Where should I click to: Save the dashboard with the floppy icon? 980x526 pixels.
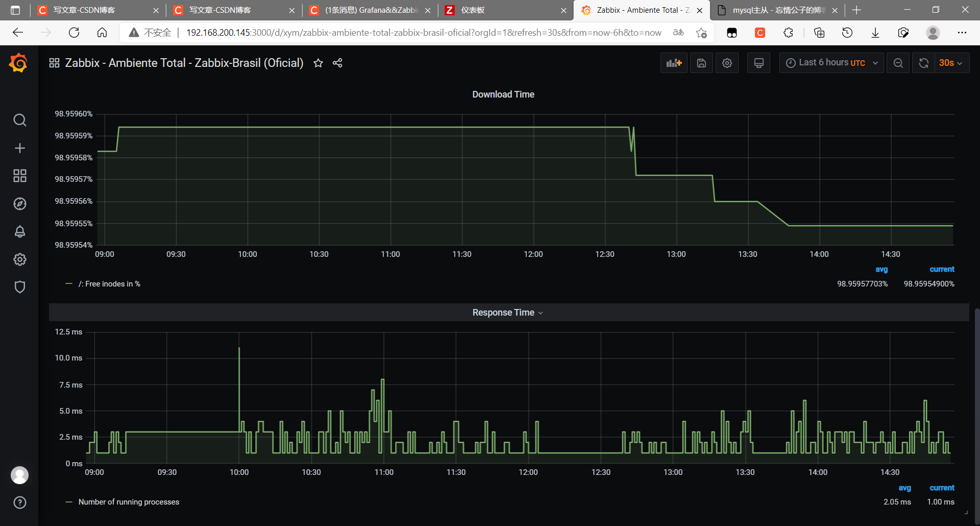coord(701,63)
